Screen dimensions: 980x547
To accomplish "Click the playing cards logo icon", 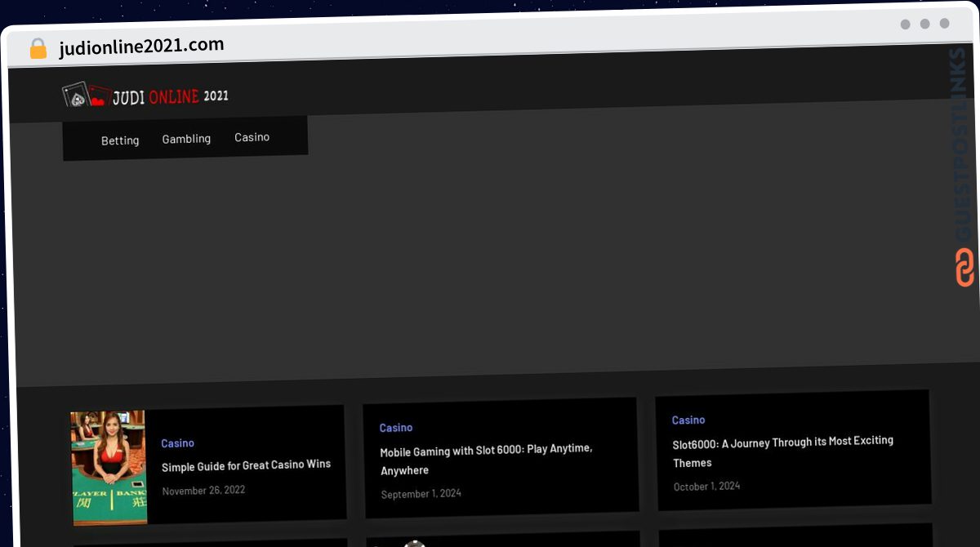I will (x=87, y=96).
